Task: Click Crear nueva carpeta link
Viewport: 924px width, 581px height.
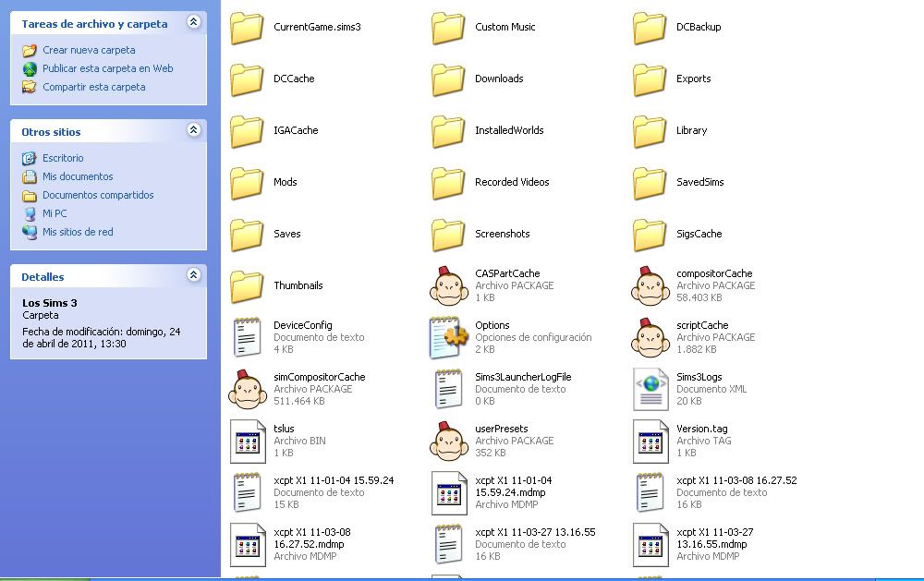Action: pos(89,50)
